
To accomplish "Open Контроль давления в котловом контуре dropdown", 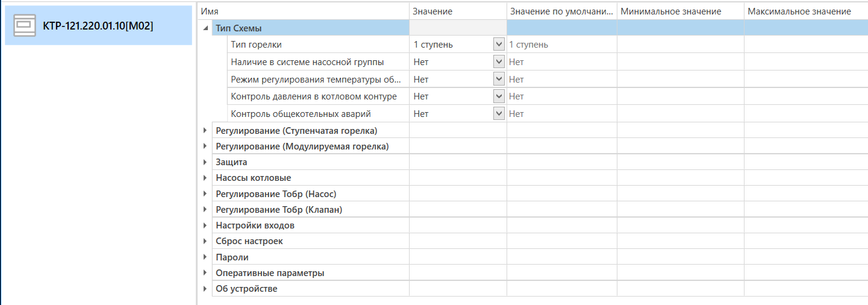I will tap(498, 96).
